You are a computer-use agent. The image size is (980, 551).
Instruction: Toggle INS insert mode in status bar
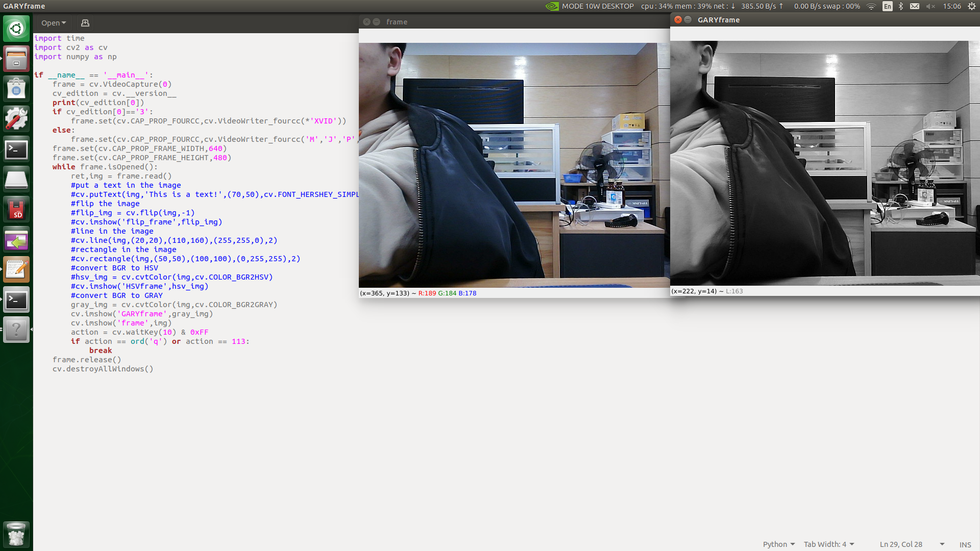[965, 544]
